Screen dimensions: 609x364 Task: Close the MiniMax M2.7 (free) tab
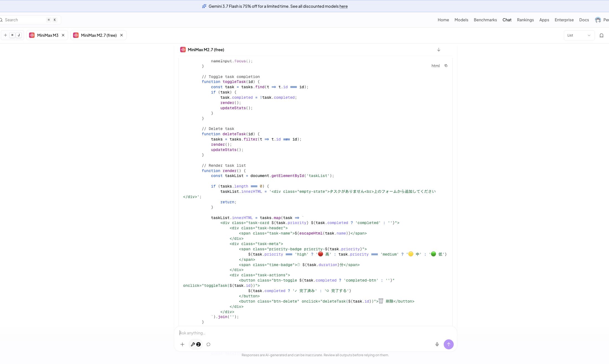coord(121,35)
